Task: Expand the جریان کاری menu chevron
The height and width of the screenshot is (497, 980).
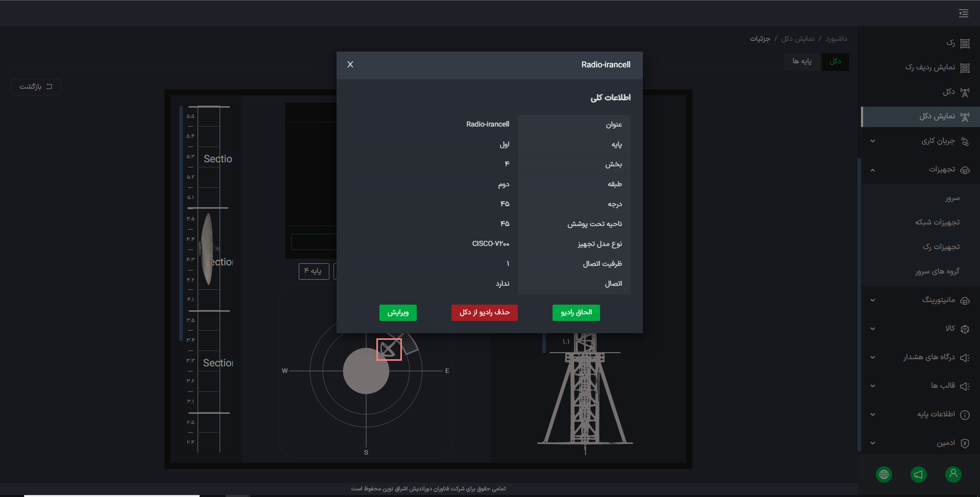Action: pyautogui.click(x=873, y=141)
